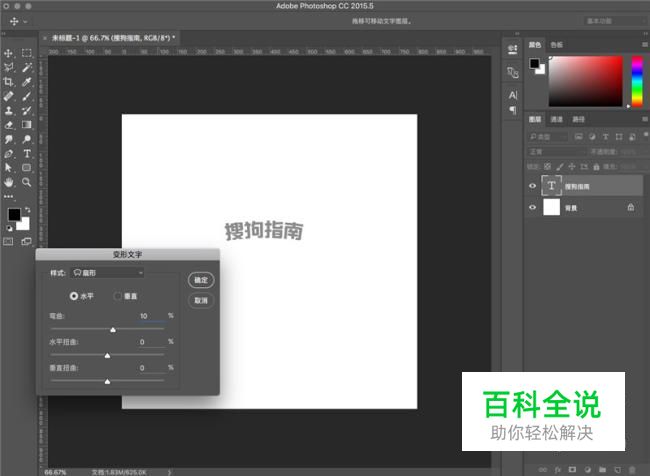Switch to the Swatches (色板) tab
The width and height of the screenshot is (650, 476).
pos(556,44)
